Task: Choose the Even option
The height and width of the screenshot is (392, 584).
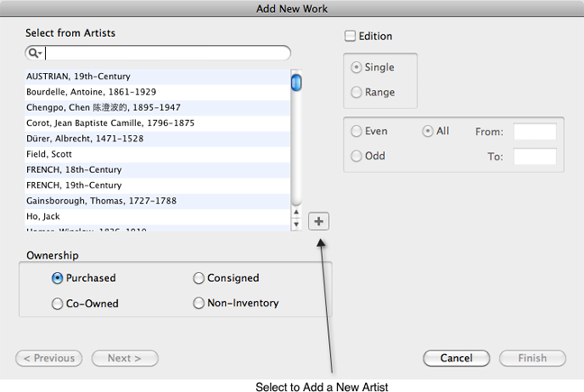Action: coord(356,132)
